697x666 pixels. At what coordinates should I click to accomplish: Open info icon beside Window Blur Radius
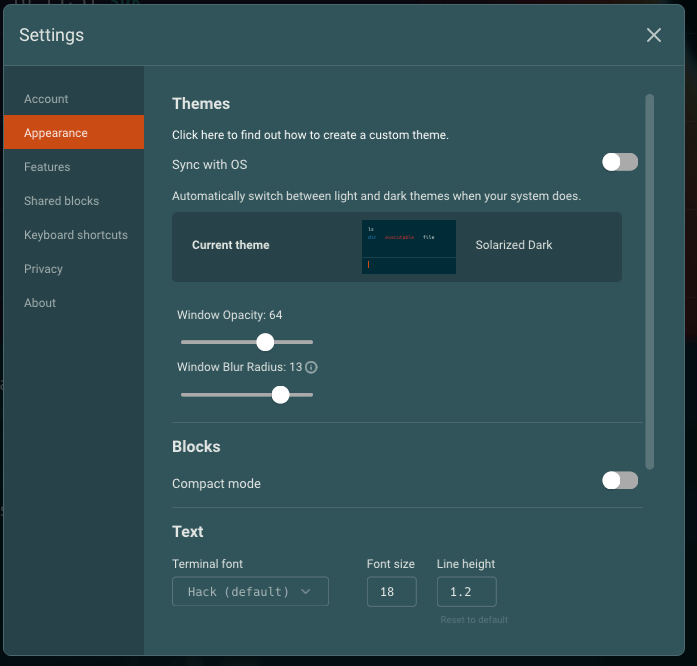click(312, 367)
